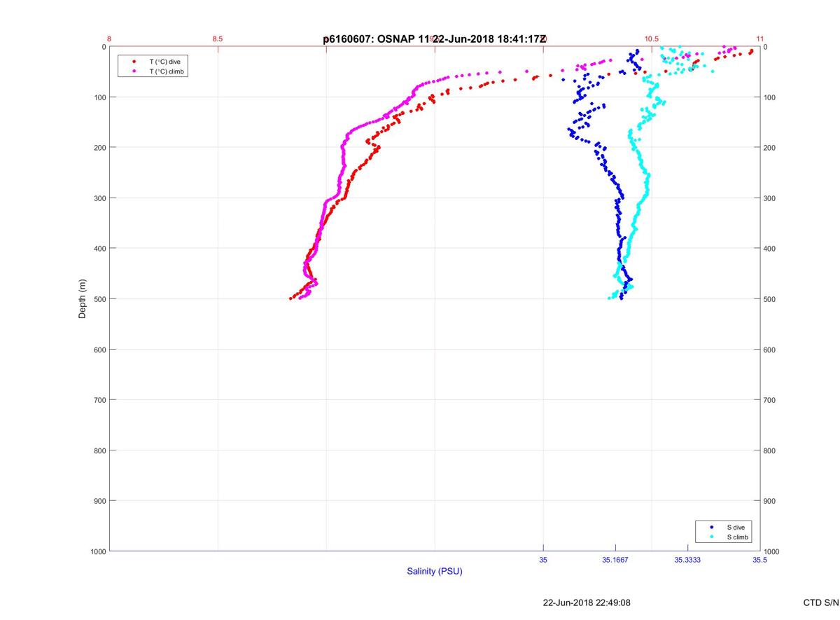Select the 'S climb' legend entry
This screenshot has height=620, width=840.
click(737, 537)
